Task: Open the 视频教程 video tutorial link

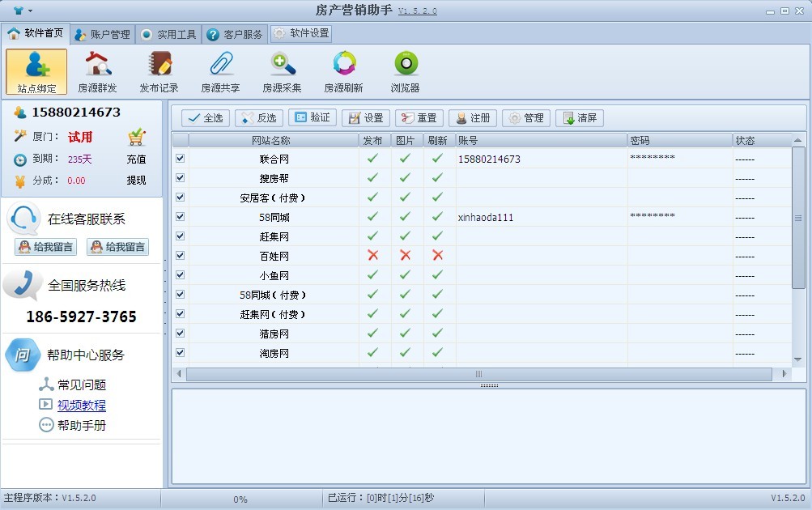Action: [81, 405]
